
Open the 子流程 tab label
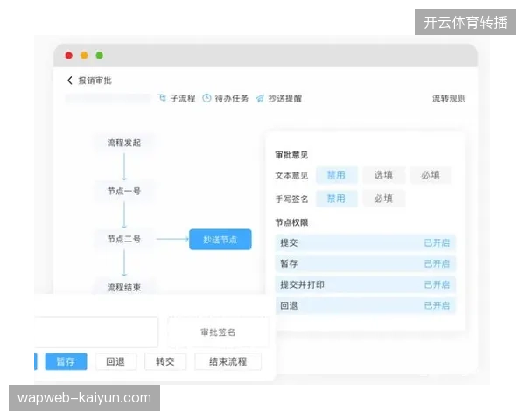click(x=183, y=98)
